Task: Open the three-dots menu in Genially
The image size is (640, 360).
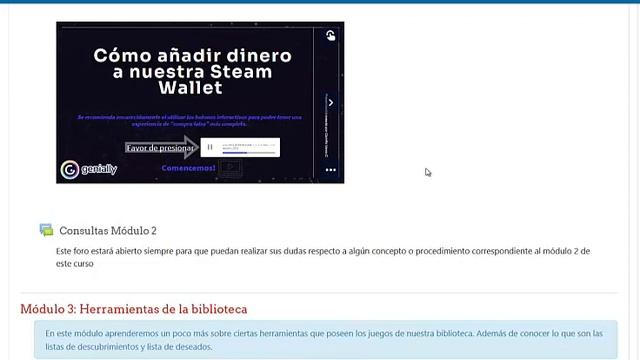Action: pos(331,170)
